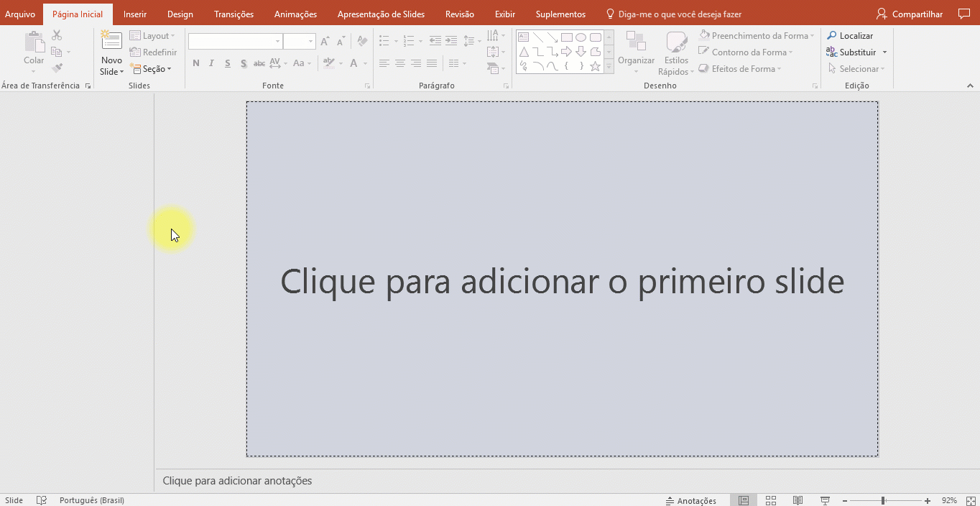This screenshot has height=506, width=980.
Task: Center align text in paragraph group
Action: pyautogui.click(x=400, y=63)
